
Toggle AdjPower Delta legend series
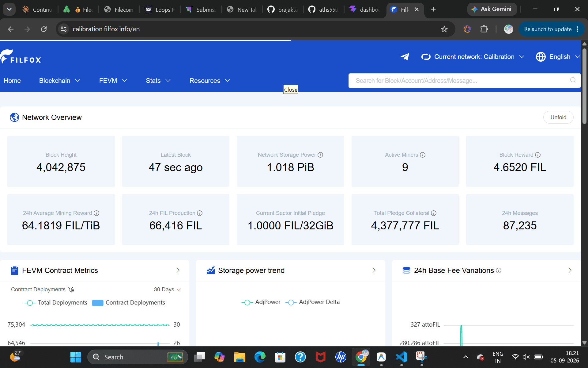312,302
